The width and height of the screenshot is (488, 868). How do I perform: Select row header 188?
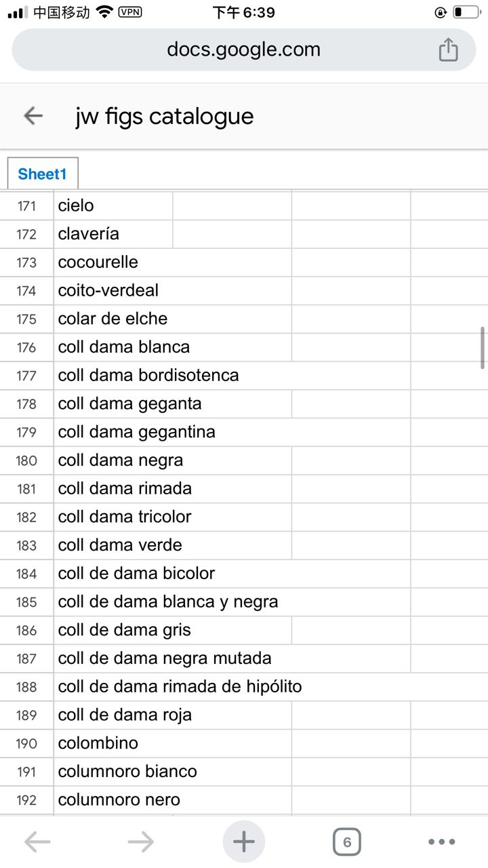coord(26,687)
